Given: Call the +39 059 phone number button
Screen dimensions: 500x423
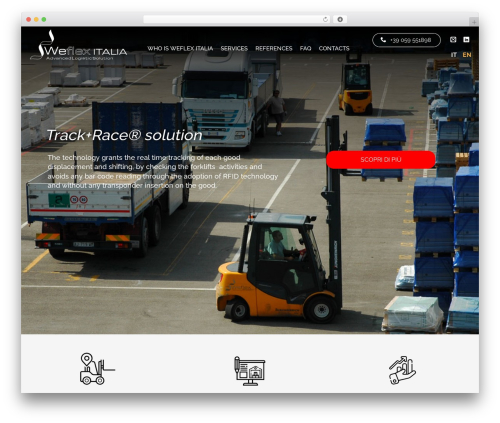Looking at the screenshot, I should coord(406,40).
